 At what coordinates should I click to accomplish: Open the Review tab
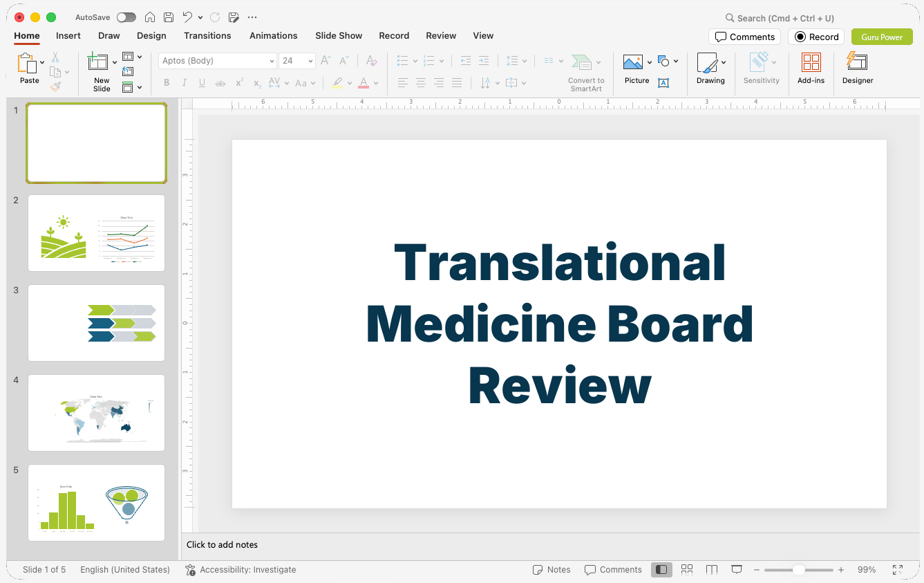[x=441, y=36]
